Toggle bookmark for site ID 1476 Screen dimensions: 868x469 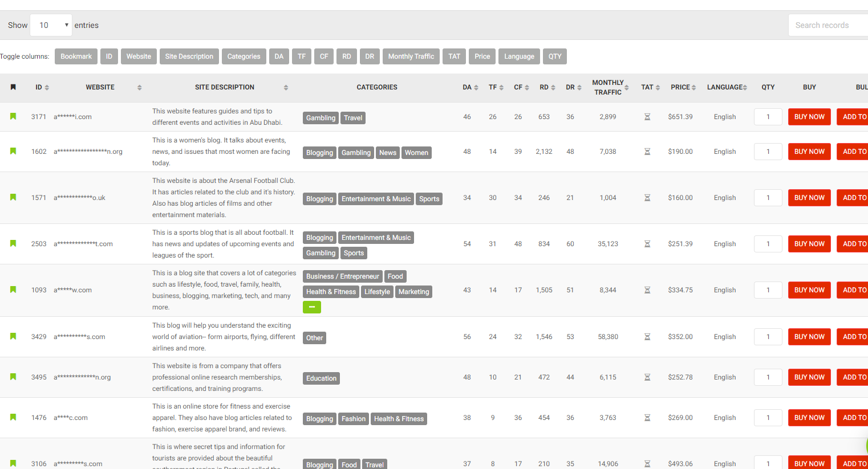(x=13, y=417)
